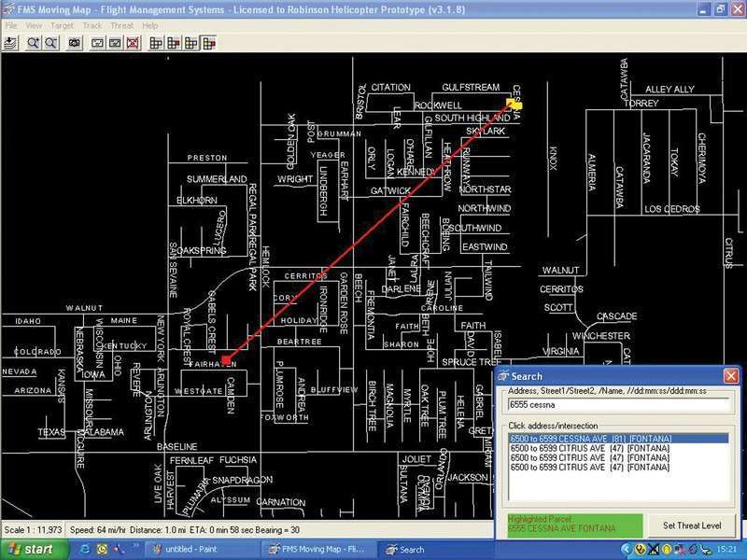
Task: Click the red position marker near Fairhaven
Action: click(225, 360)
